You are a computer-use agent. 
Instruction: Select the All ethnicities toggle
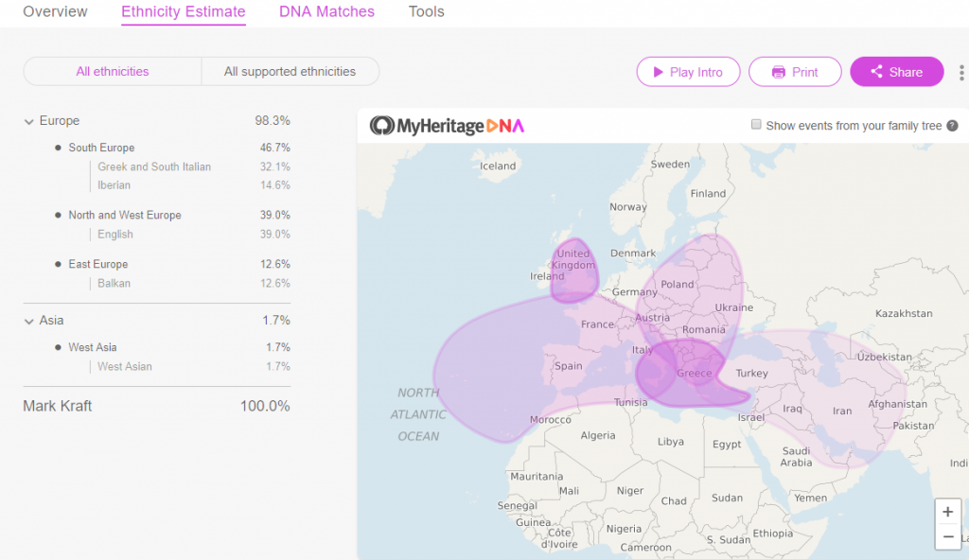click(113, 71)
